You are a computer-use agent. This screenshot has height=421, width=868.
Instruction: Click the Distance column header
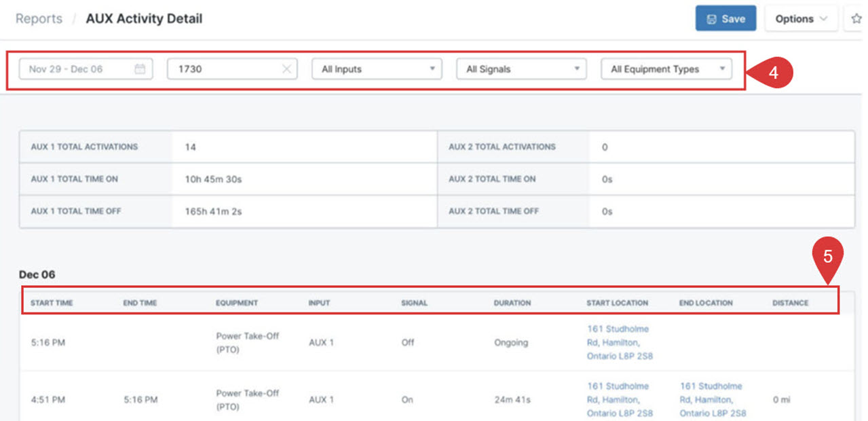coord(791,303)
